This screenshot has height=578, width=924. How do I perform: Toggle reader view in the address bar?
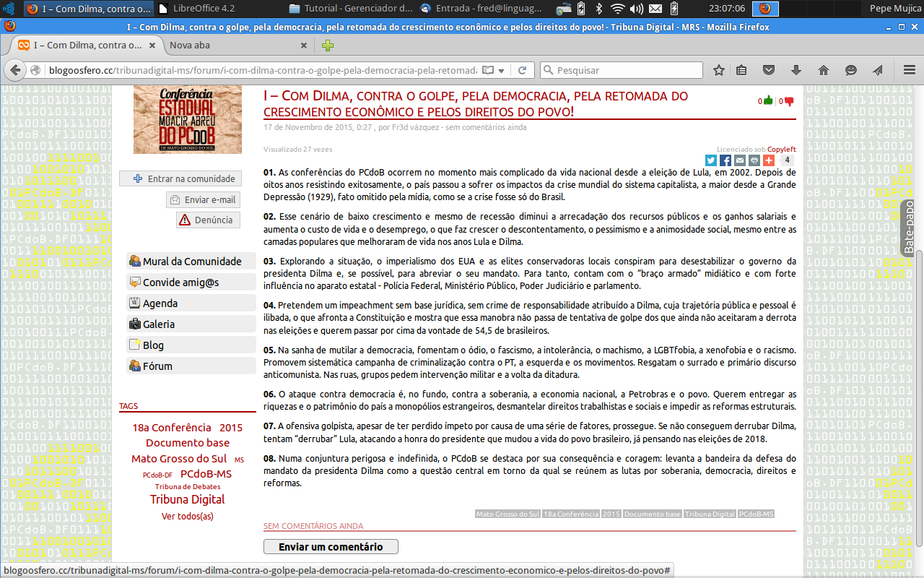coord(488,70)
